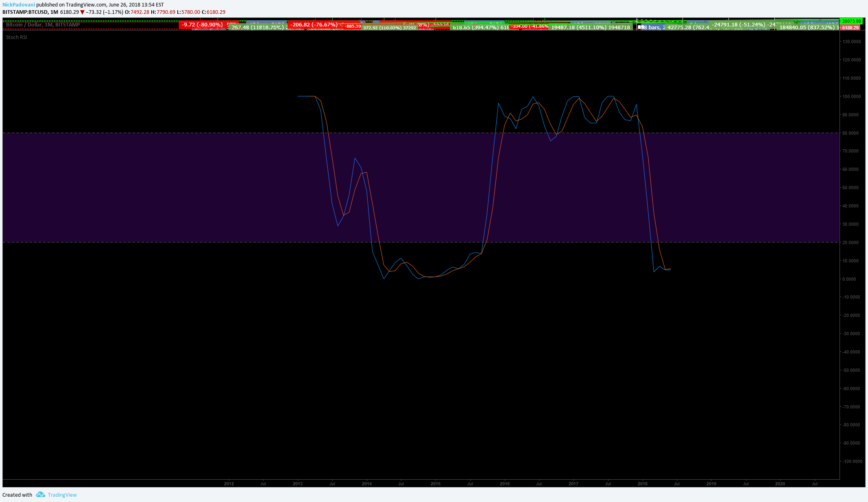This screenshot has height=502, width=868.
Task: Click the TradingView cloud logo icon
Action: [x=40, y=495]
